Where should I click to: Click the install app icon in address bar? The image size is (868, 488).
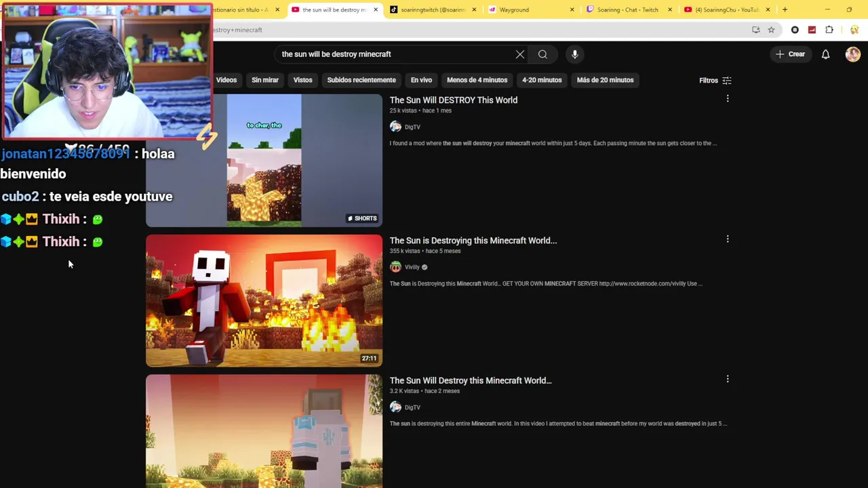coord(755,30)
